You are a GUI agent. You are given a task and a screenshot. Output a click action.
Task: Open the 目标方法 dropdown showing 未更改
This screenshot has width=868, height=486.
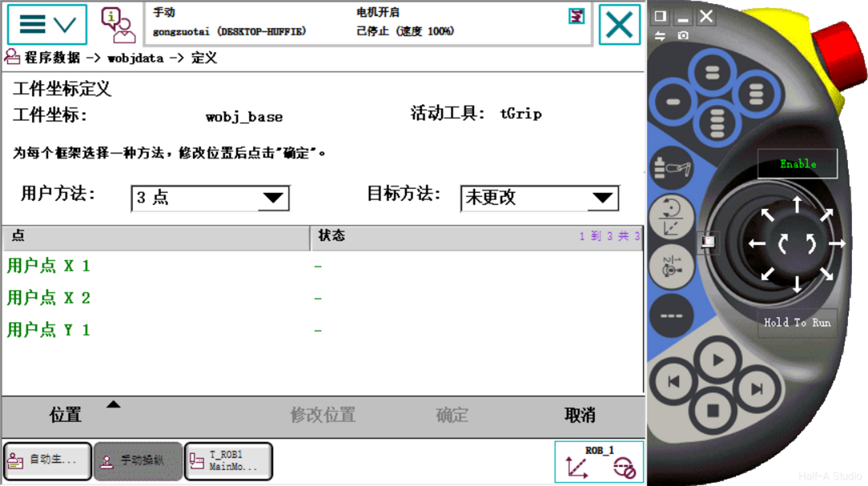[x=539, y=198]
